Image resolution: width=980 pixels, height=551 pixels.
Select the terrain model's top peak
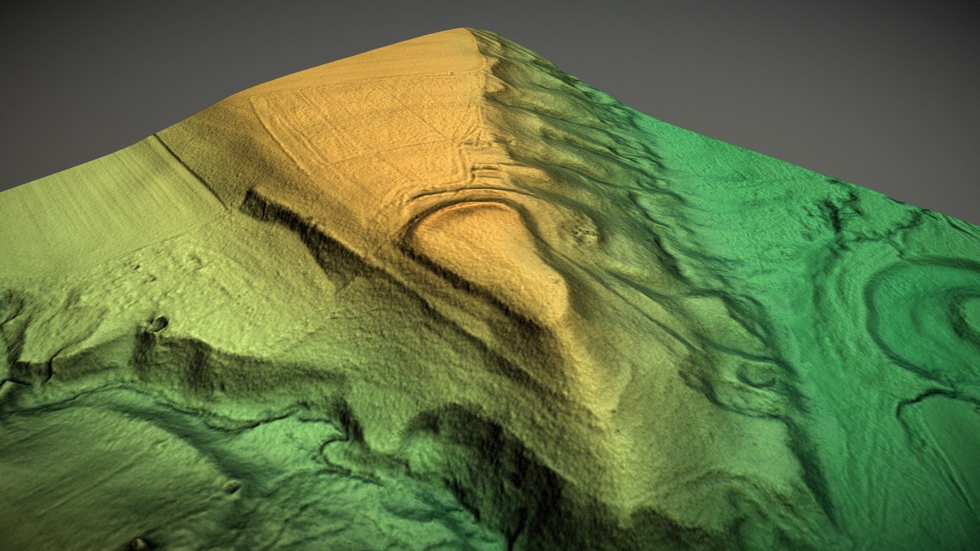pos(465,31)
